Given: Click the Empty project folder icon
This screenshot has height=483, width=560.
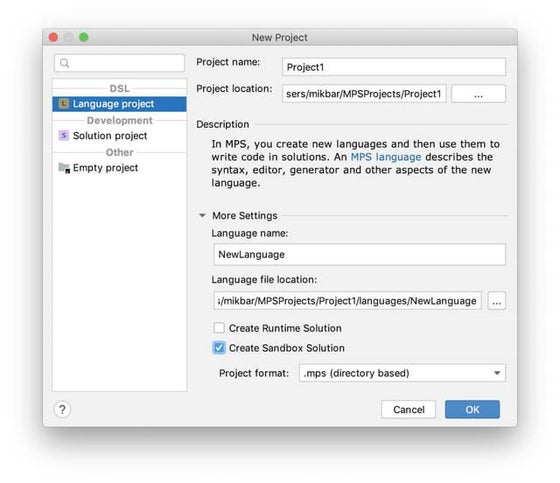Looking at the screenshot, I should coord(64,168).
